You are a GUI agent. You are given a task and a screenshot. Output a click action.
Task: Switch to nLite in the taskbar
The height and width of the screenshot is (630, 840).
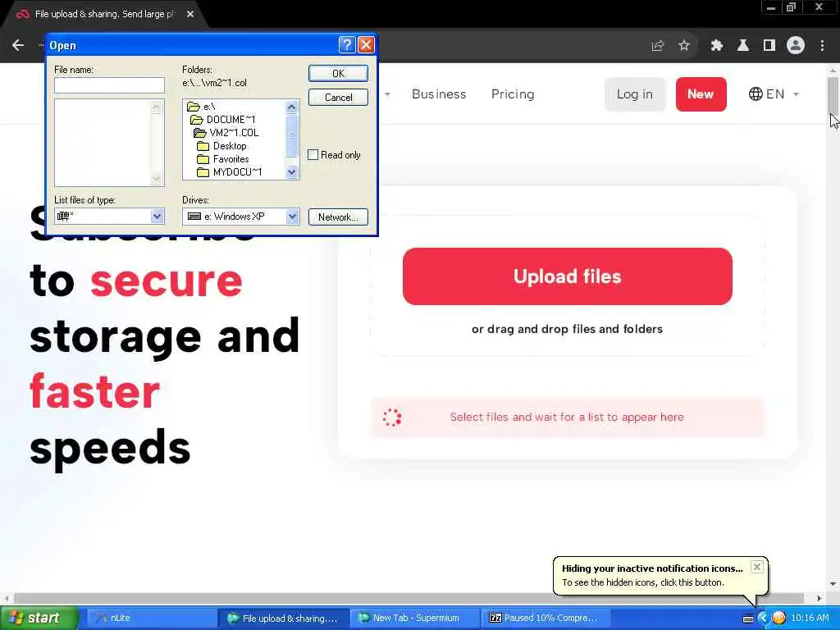pyautogui.click(x=150, y=619)
